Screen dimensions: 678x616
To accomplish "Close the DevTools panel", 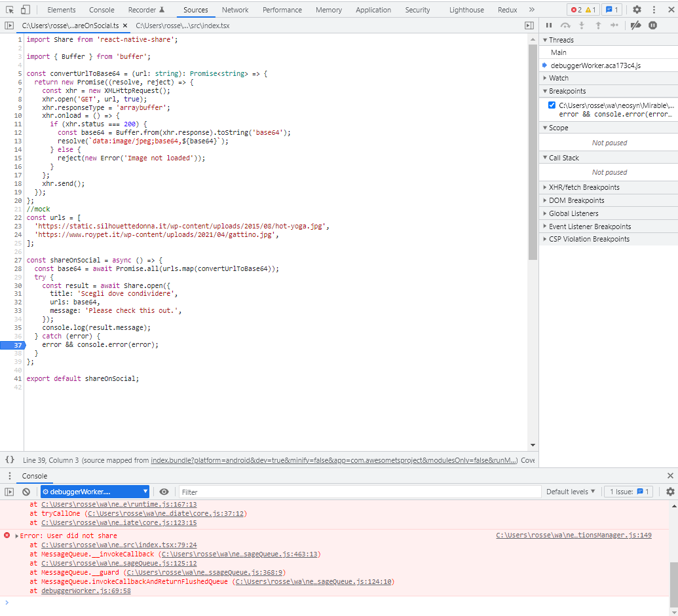I will click(x=671, y=10).
